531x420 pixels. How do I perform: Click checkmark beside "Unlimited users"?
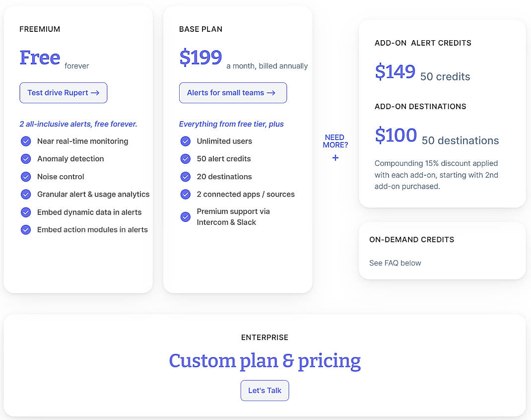point(185,141)
